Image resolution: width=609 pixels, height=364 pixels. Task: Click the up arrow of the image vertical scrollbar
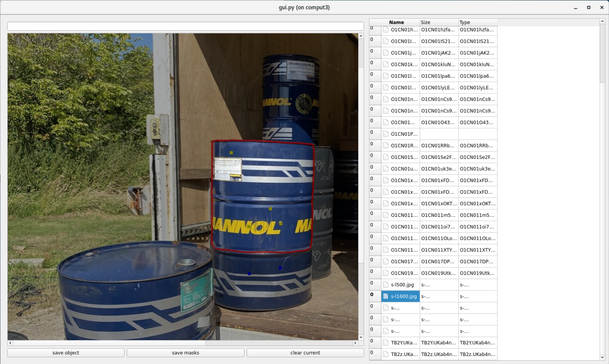(x=361, y=36)
